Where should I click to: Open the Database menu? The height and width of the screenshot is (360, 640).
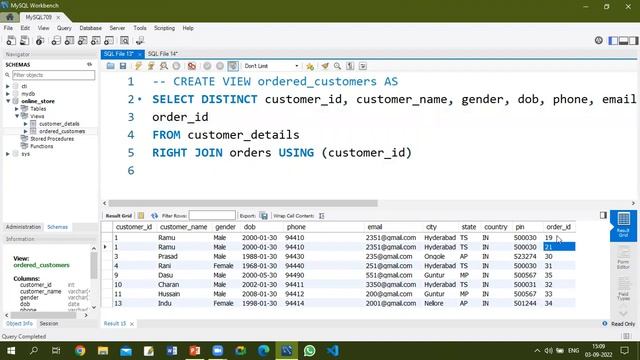tap(91, 28)
